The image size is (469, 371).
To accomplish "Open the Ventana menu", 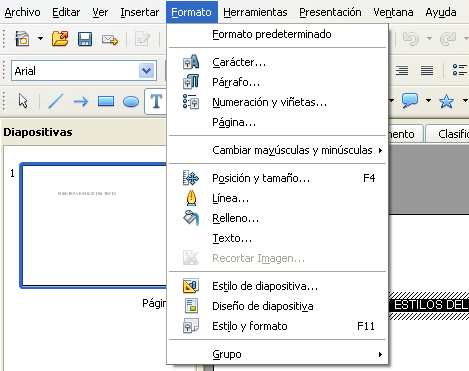I will click(x=393, y=12).
